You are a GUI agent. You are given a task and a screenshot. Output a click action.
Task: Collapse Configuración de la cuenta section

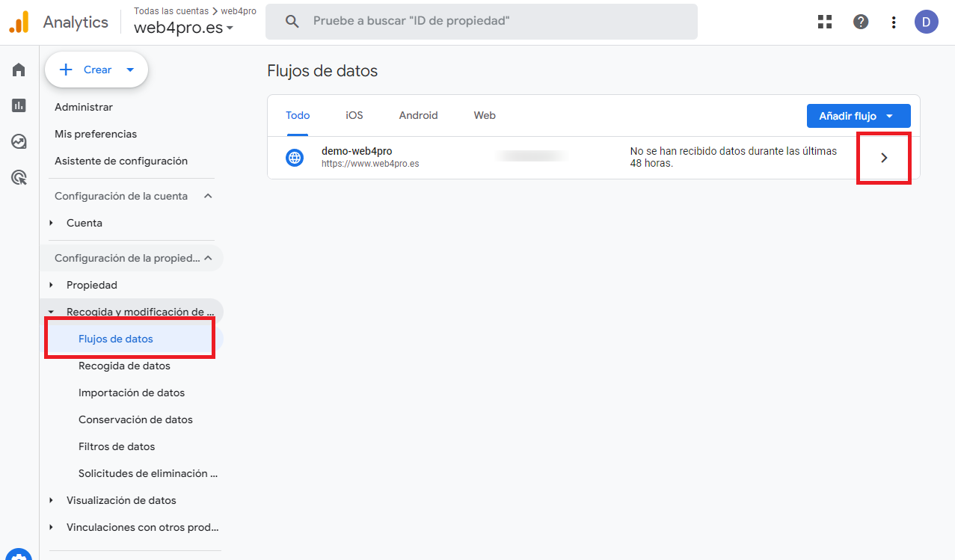[208, 196]
